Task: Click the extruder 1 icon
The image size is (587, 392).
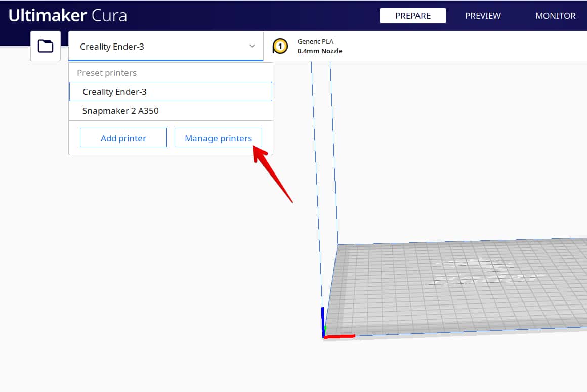Action: tap(280, 47)
